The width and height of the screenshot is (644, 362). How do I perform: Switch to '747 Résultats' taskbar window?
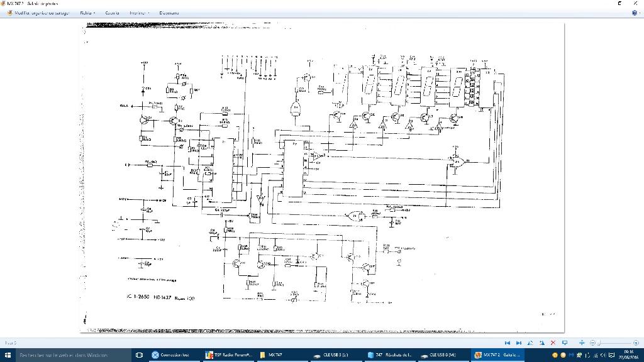[x=391, y=355]
